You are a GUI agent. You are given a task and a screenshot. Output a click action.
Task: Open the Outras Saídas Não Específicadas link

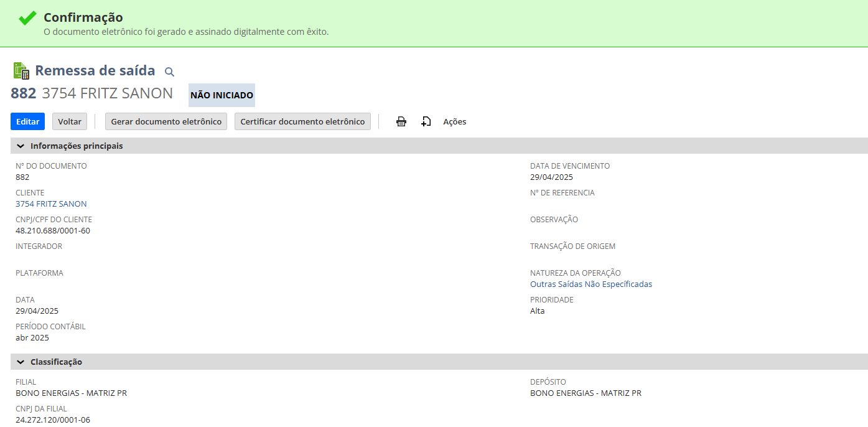590,284
